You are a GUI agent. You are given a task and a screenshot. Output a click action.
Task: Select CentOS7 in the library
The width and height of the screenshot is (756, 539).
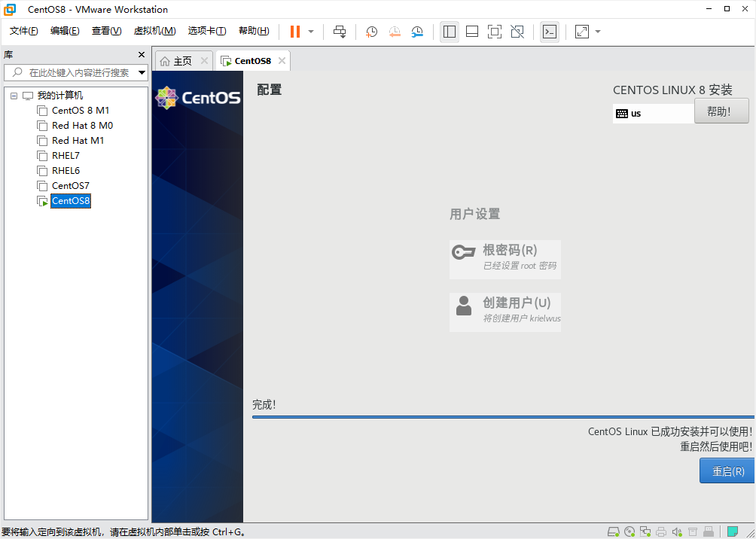pos(70,186)
